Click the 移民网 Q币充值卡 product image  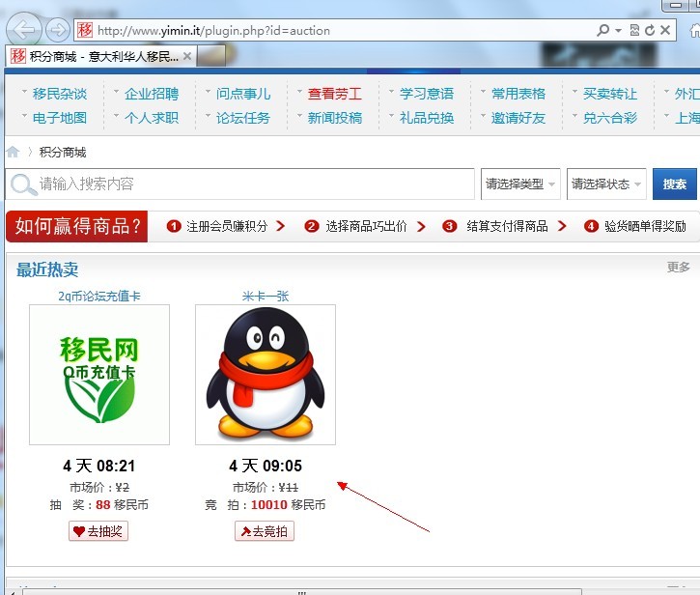(x=99, y=375)
